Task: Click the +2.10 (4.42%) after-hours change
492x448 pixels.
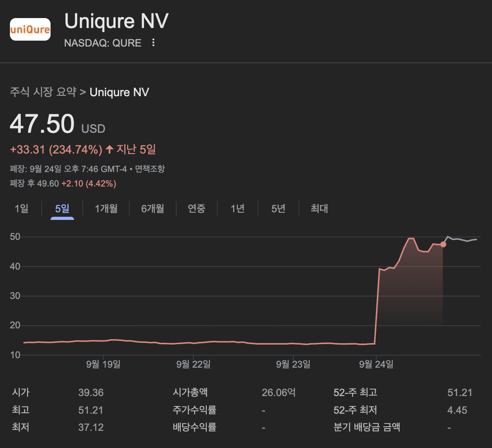Action: [x=89, y=183]
